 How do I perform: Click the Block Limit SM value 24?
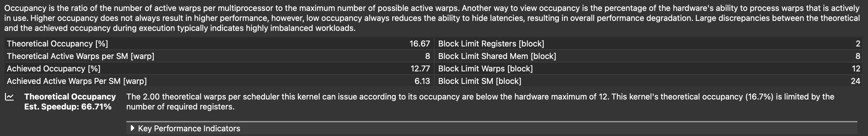click(x=855, y=81)
